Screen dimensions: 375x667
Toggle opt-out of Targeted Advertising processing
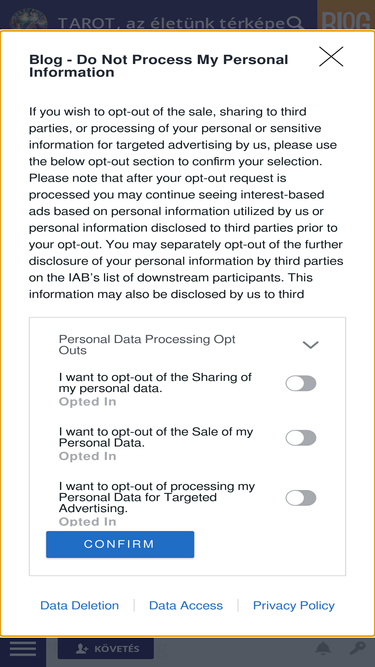[x=301, y=498]
